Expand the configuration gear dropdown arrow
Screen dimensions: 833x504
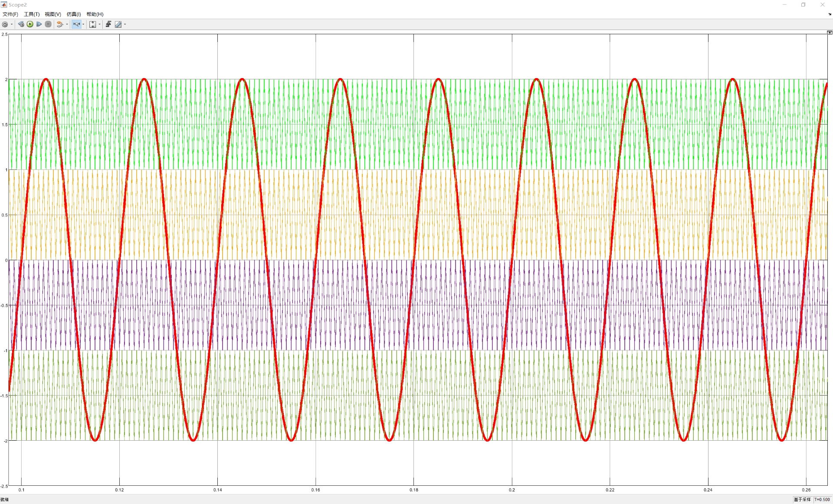[x=12, y=24]
